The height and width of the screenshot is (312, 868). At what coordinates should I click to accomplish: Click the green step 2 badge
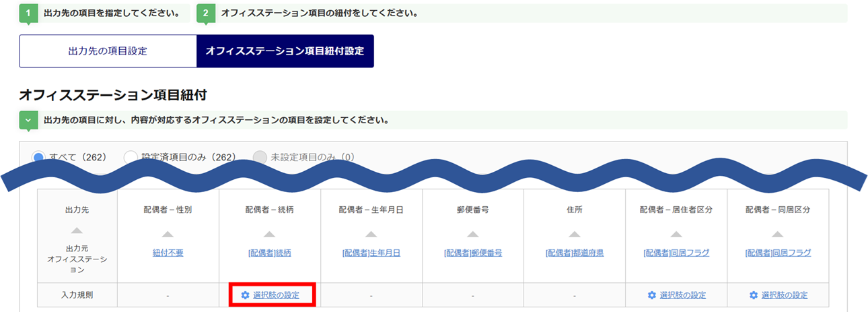[205, 13]
